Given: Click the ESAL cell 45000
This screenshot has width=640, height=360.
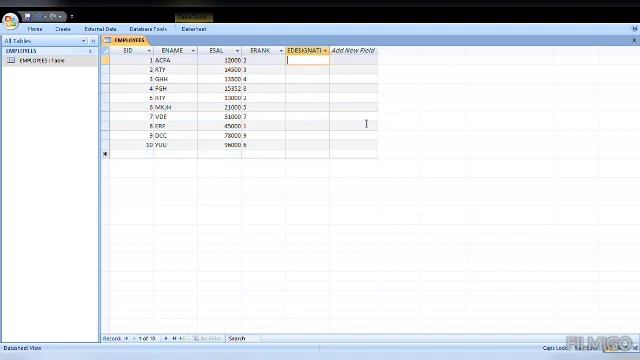Looking at the screenshot, I should coord(220,126).
